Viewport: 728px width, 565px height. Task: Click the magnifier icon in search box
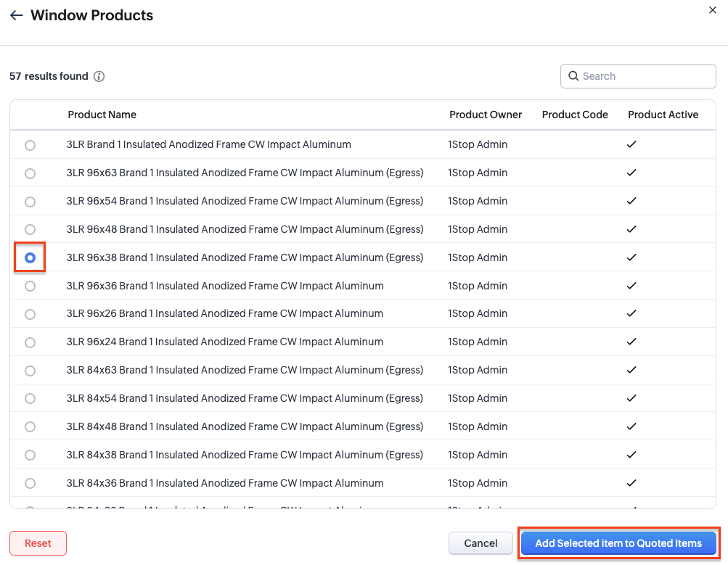coord(573,76)
